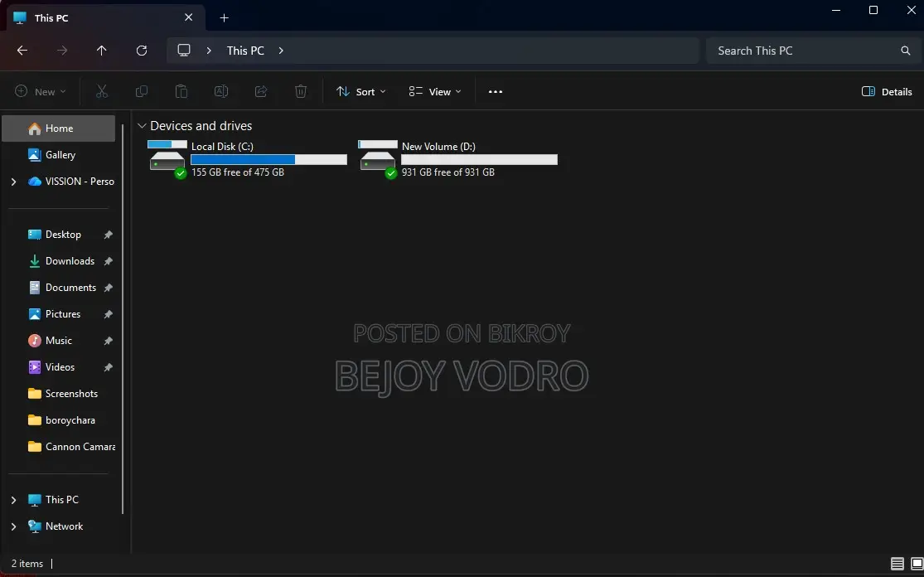Open the View dropdown

point(435,91)
